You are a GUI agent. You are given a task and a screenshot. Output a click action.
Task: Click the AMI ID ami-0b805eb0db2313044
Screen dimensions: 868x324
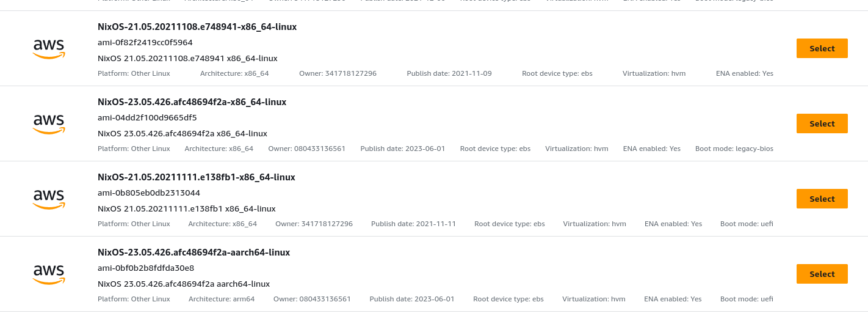pos(149,193)
